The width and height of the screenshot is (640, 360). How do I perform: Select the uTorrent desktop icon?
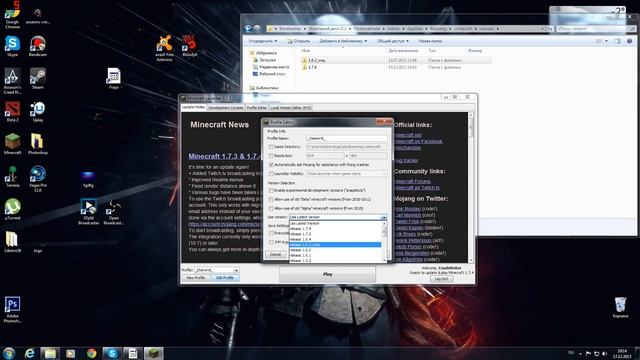click(12, 209)
